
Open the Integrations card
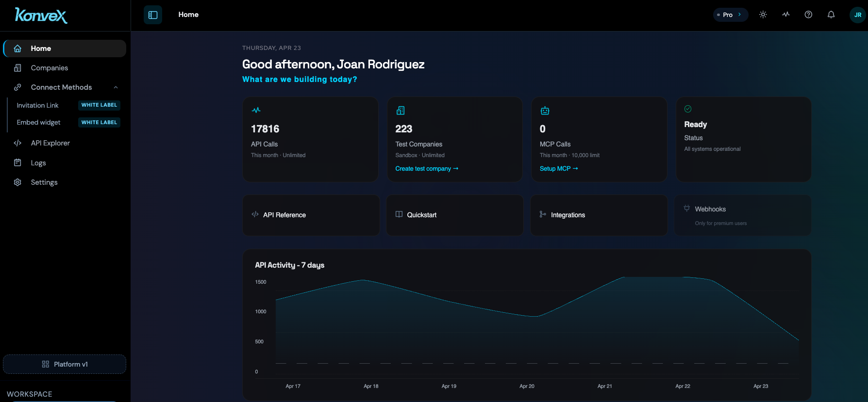coord(599,215)
